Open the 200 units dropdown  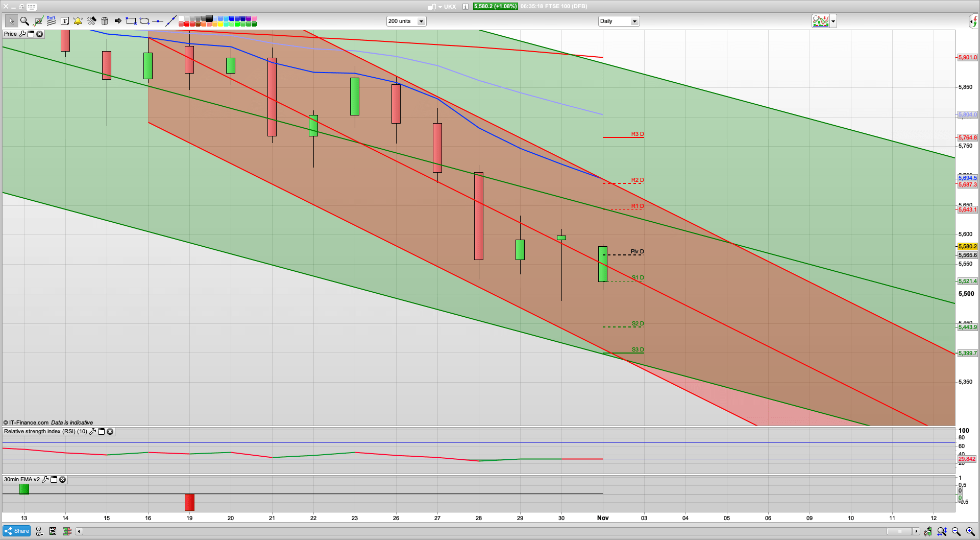(x=421, y=21)
